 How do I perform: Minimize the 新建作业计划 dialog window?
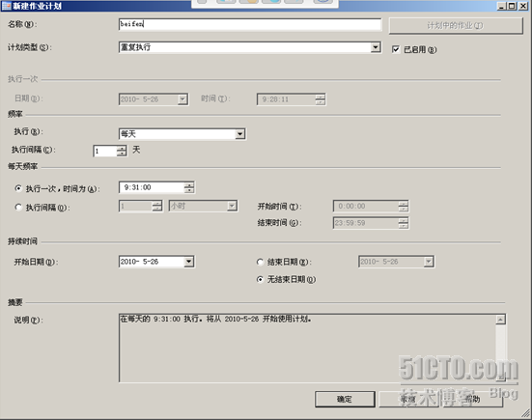point(502,6)
